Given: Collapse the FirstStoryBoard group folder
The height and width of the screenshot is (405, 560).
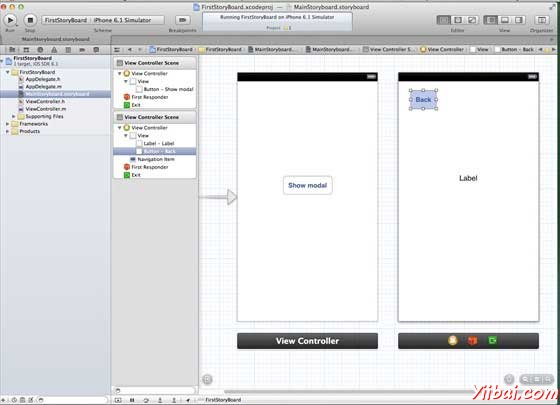Looking at the screenshot, I should coord(8,72).
